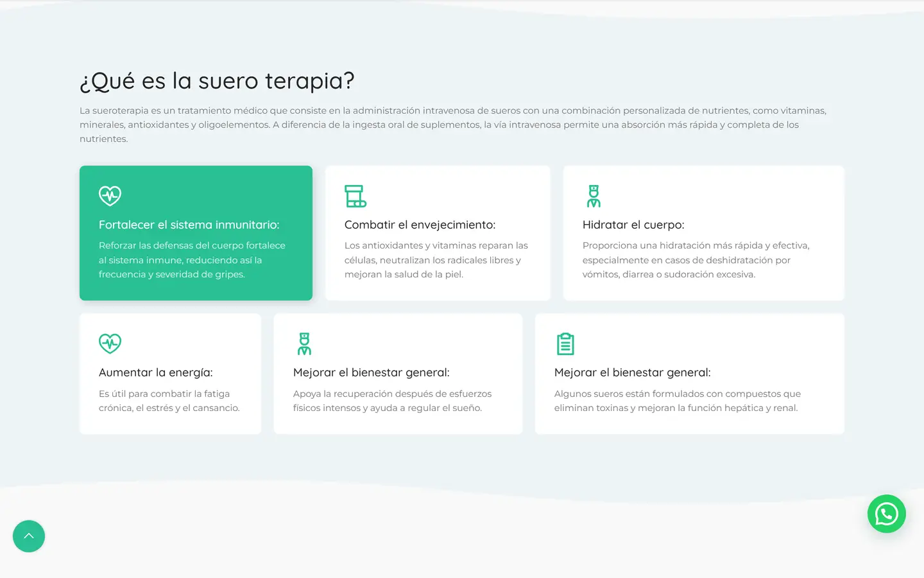Click the heartbeat icon above Aumentar la energía
Screen dimensions: 924x578
coord(110,344)
